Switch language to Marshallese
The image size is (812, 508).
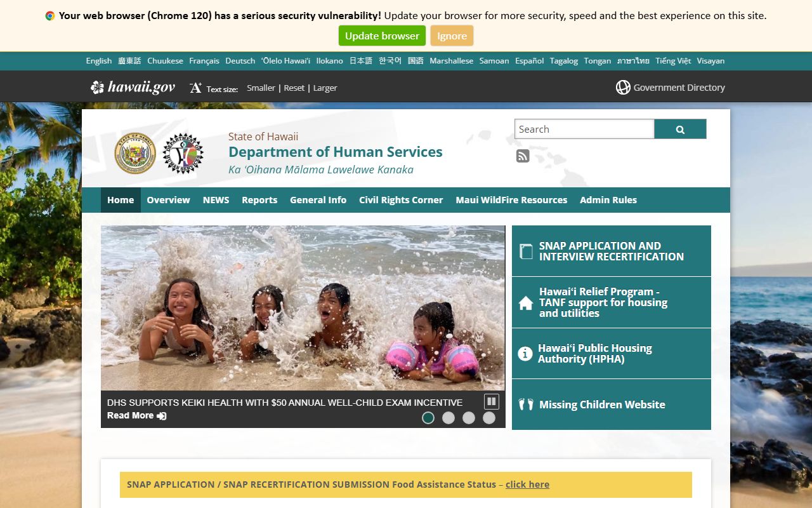[452, 61]
